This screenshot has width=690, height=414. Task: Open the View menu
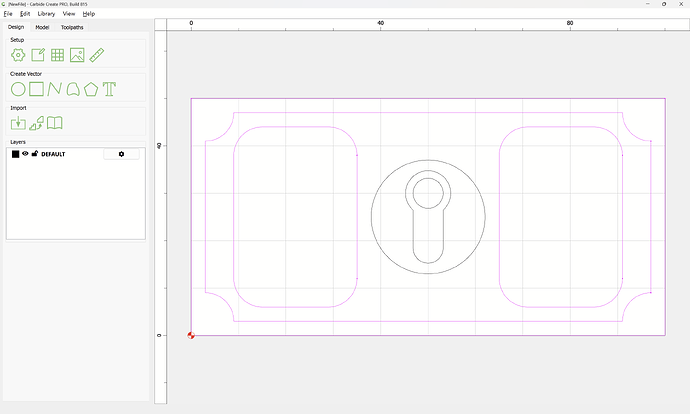click(x=69, y=14)
